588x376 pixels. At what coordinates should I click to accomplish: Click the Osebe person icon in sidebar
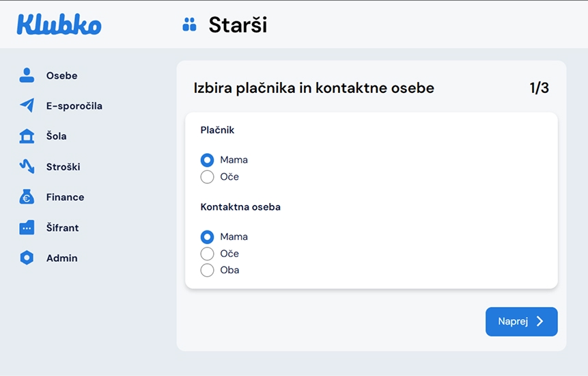coord(27,75)
